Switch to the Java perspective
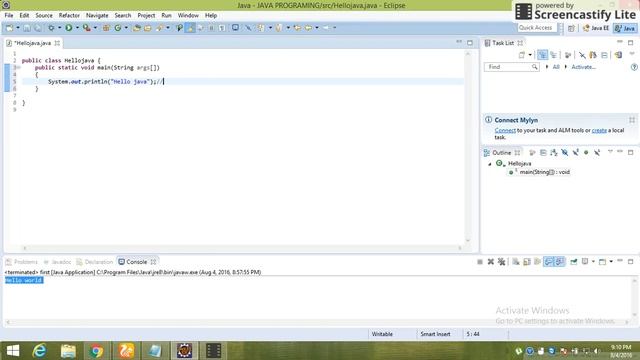This screenshot has width=640, height=360. 625,28
